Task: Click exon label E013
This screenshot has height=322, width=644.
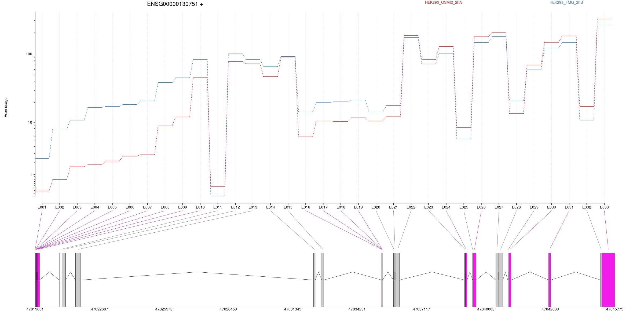Action: [x=253, y=207]
